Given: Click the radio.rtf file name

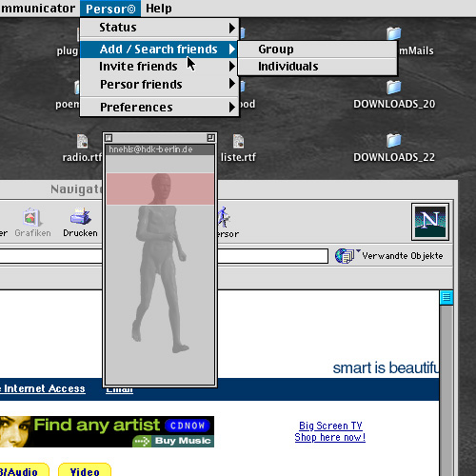Looking at the screenshot, I should point(82,157).
